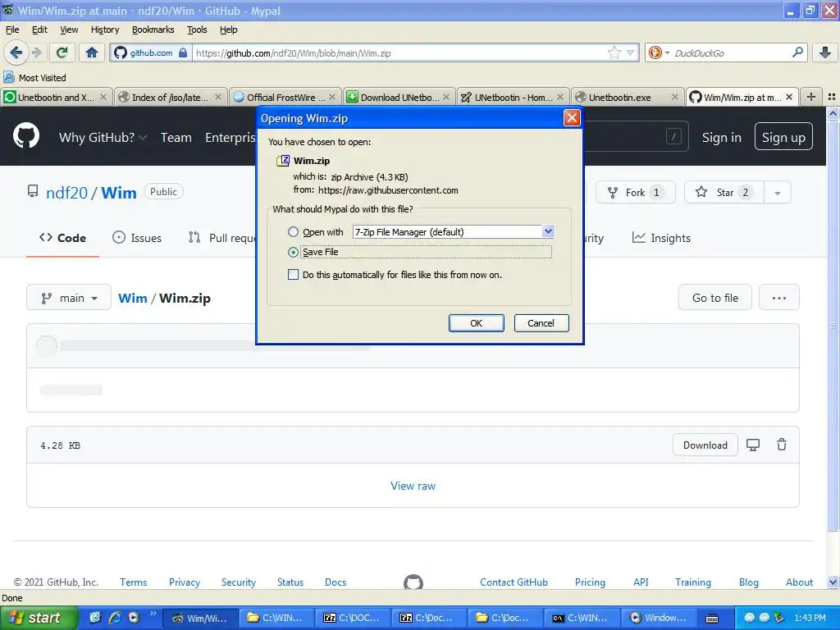Click the Fork repository button

coord(636,192)
